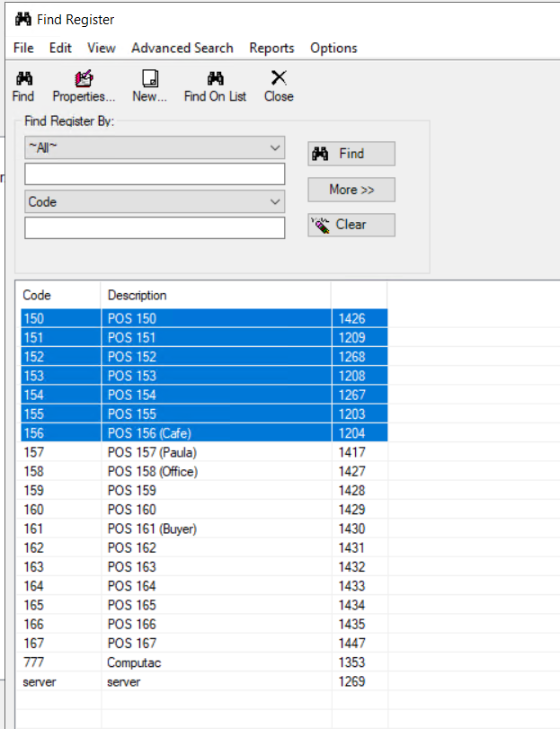560x729 pixels.
Task: Click code 161 cell
Action: point(33,529)
